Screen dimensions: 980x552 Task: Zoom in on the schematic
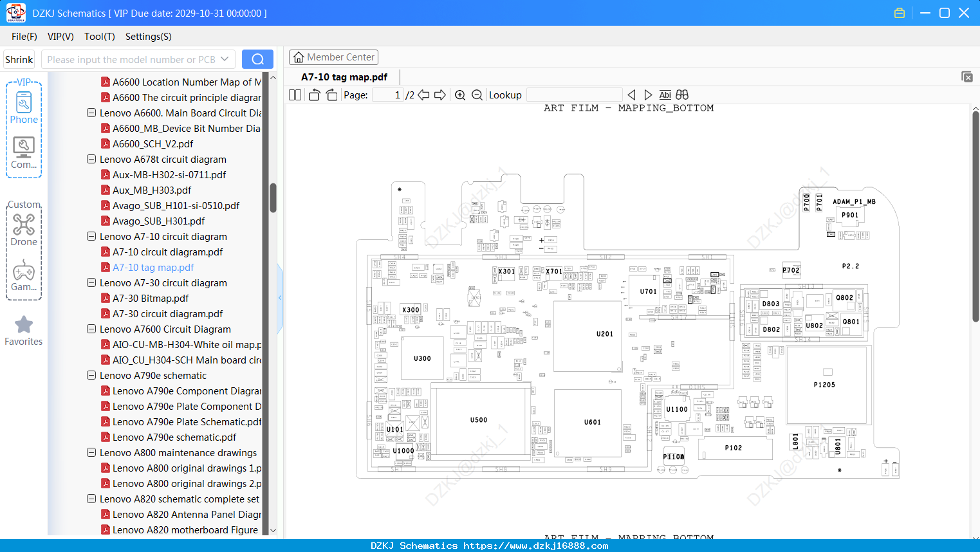(460, 95)
